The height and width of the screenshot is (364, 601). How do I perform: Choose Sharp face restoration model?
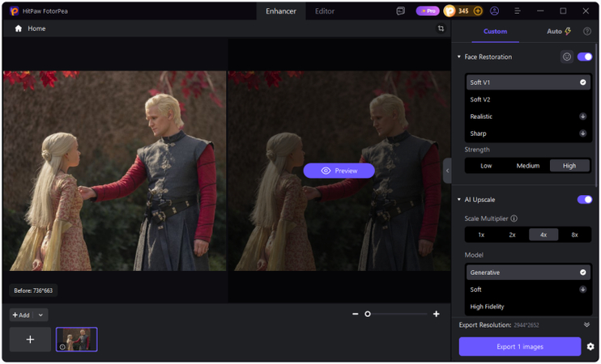(x=528, y=133)
